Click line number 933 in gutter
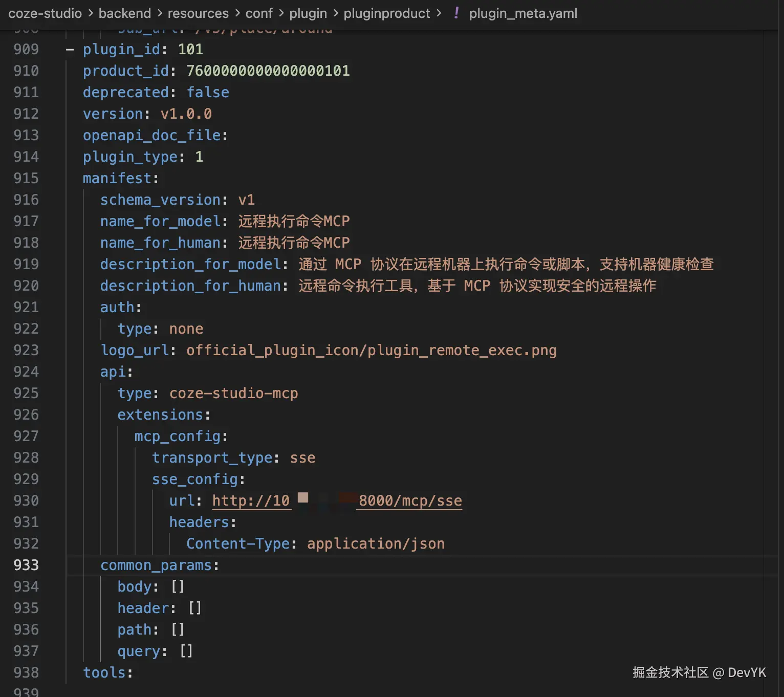The image size is (784, 697). pyautogui.click(x=26, y=565)
